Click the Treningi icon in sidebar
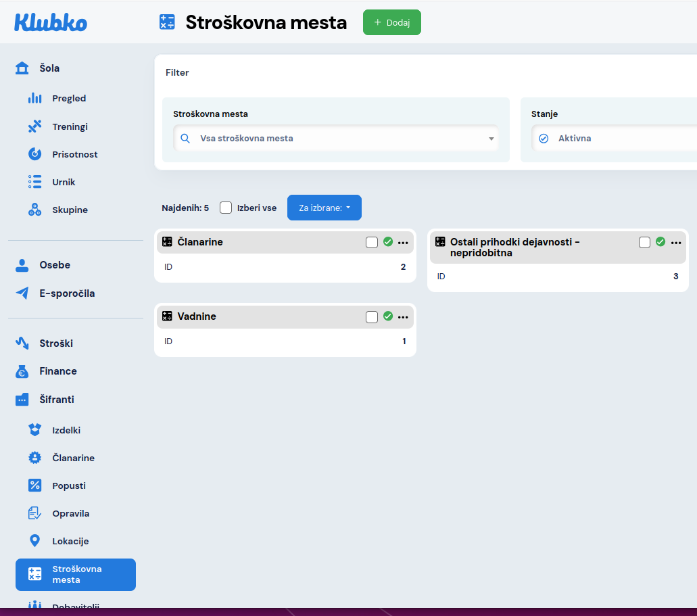 click(x=34, y=126)
